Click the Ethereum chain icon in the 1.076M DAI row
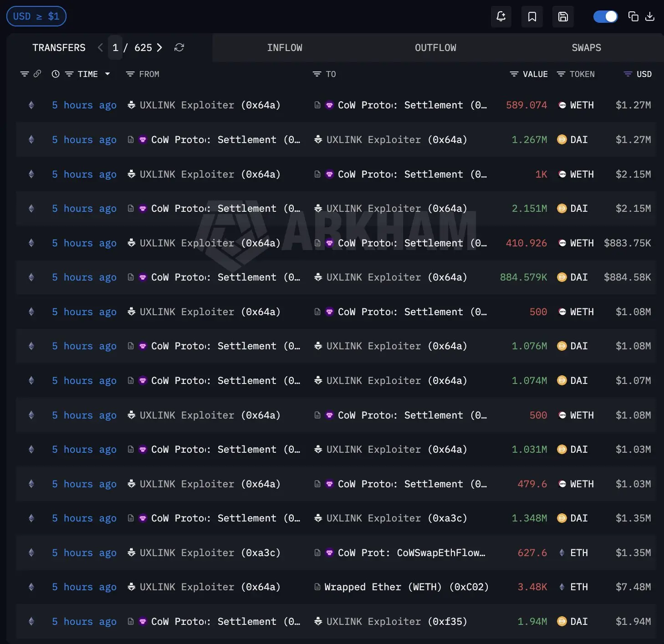Image resolution: width=664 pixels, height=644 pixels. 31,346
